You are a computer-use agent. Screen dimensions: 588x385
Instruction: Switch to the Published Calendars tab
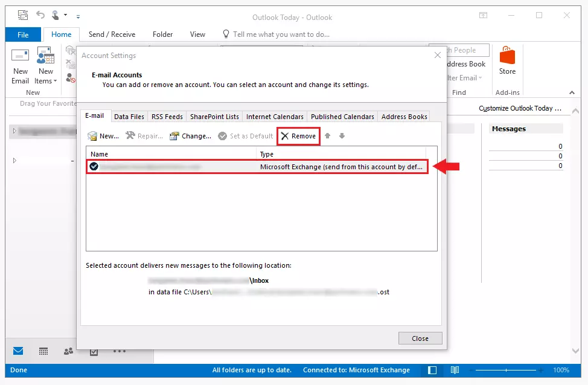342,117
